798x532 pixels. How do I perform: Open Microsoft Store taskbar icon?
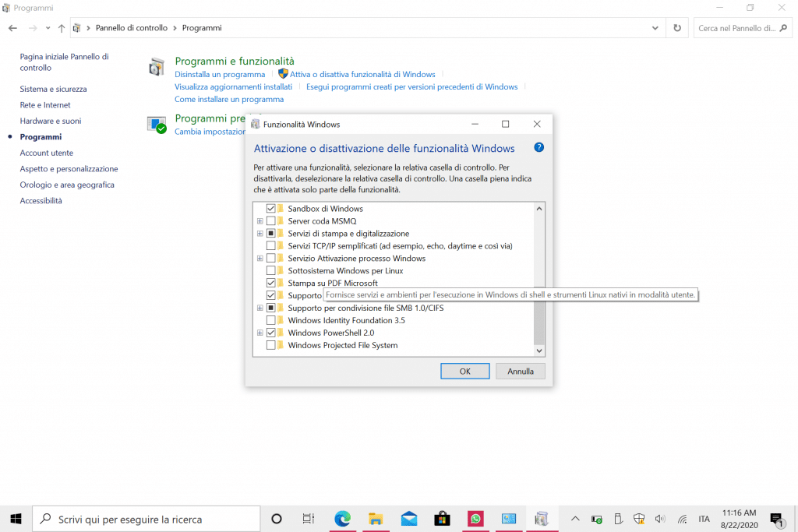[442, 519]
